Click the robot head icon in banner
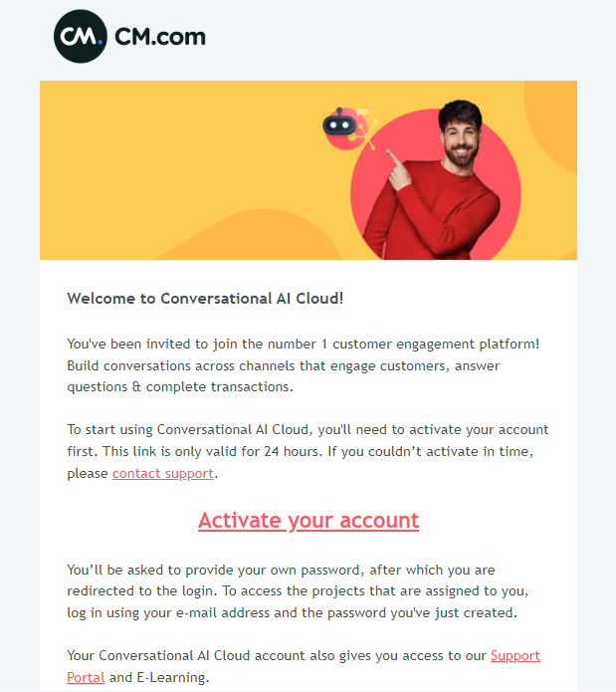The height and width of the screenshot is (692, 616). (338, 125)
